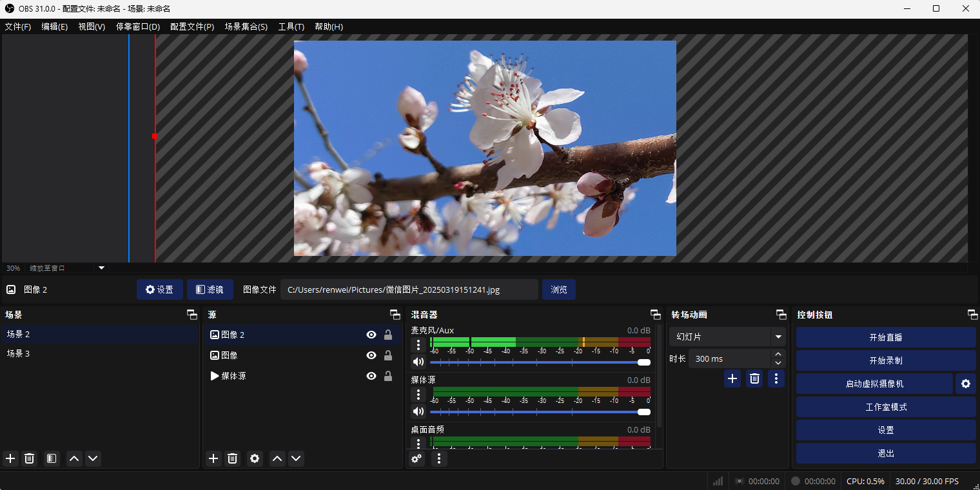
Task: Open the 工具(T) menu
Action: [x=291, y=26]
